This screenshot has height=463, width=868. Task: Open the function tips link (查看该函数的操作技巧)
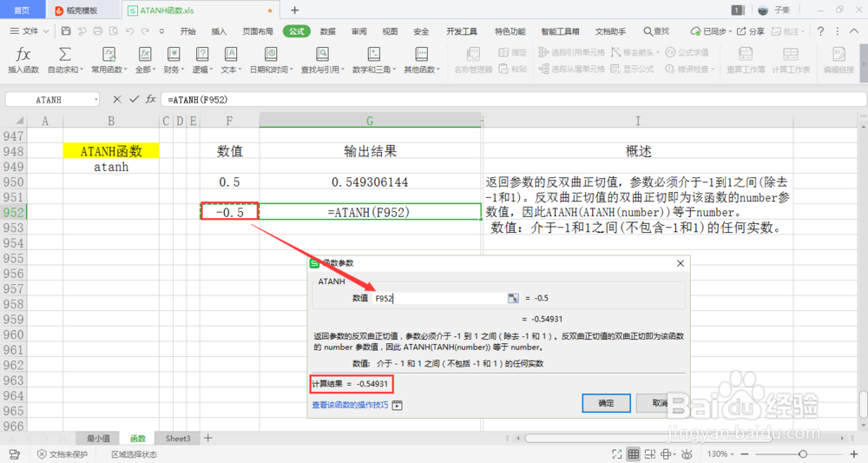(350, 405)
